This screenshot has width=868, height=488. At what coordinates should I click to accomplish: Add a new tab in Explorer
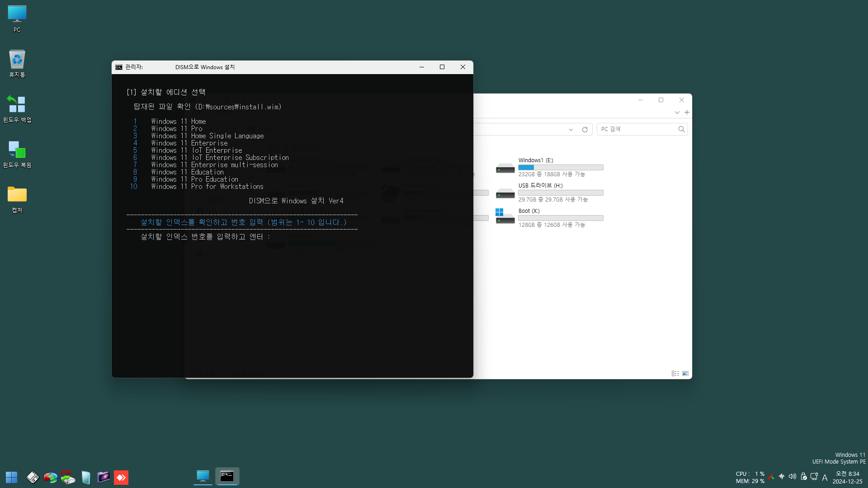coord(687,113)
